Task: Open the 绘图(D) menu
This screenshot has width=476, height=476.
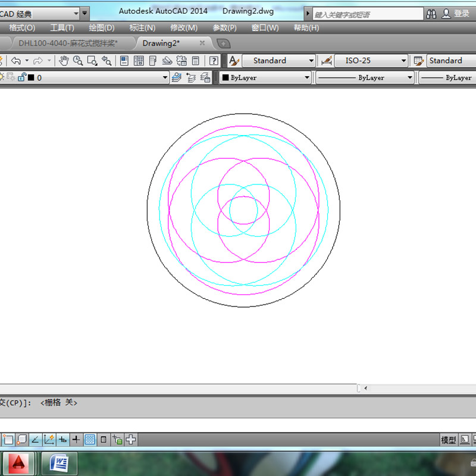Action: 102,28
